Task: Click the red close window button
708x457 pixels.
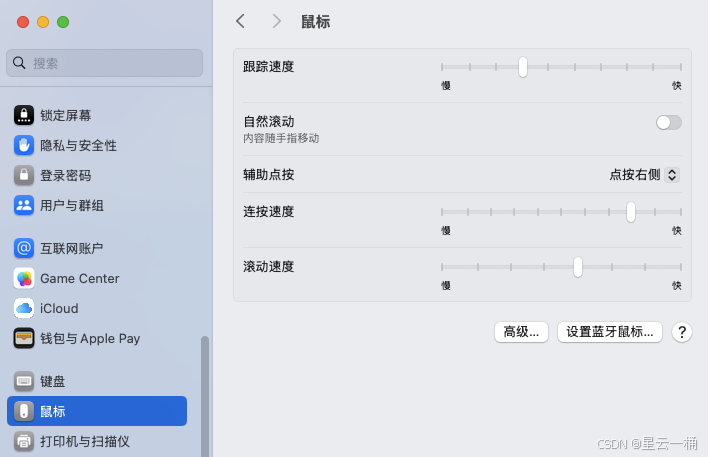Action: tap(23, 22)
